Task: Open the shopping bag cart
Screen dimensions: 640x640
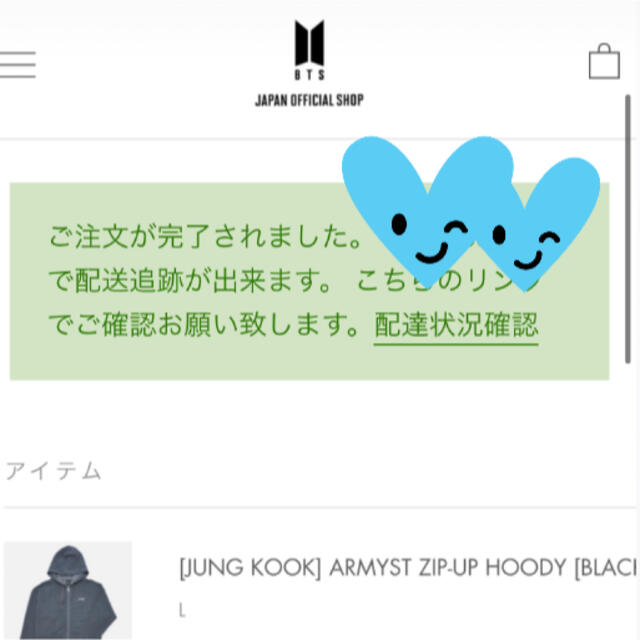Action: click(x=604, y=61)
